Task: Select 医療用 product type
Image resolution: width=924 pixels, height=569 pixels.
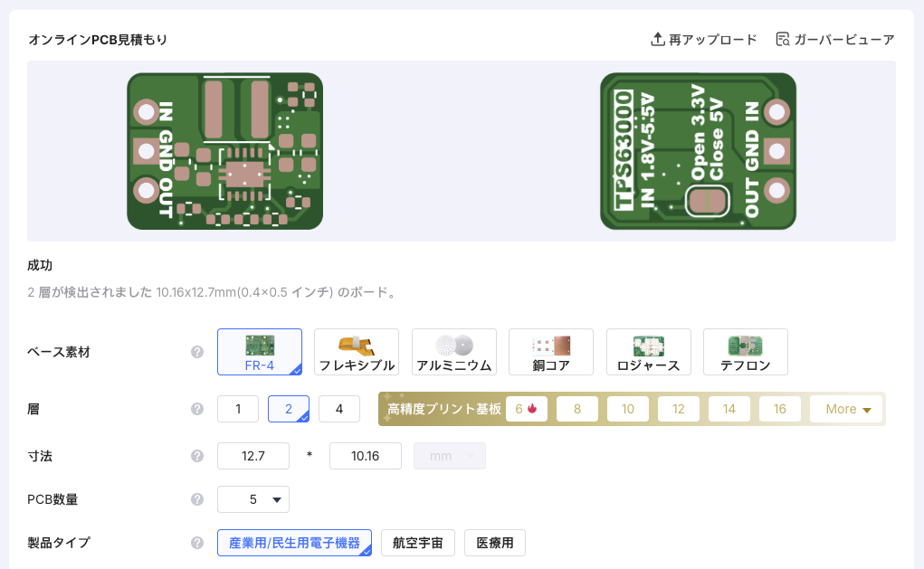Action: 495,543
